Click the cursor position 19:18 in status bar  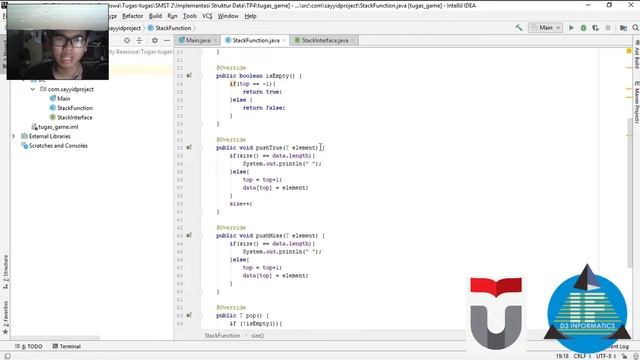coord(562,356)
